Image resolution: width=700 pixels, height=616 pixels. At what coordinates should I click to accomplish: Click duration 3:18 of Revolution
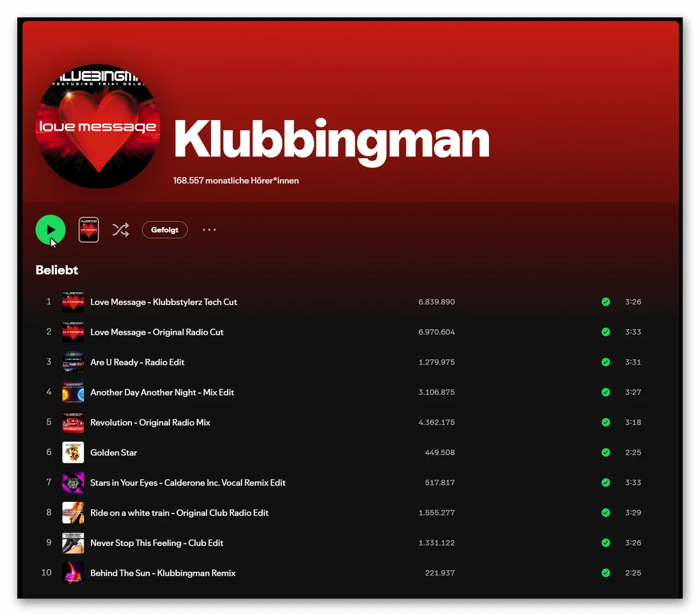(x=633, y=422)
